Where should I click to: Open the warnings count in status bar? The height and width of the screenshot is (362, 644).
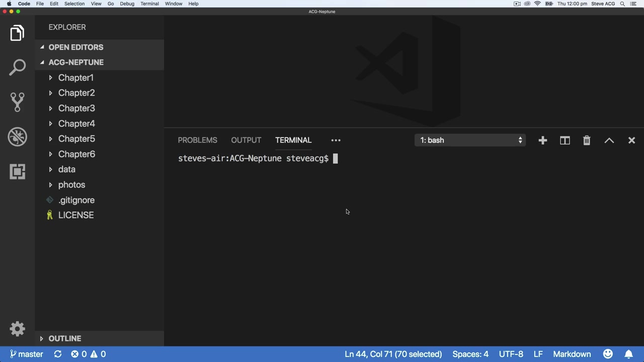click(x=97, y=354)
